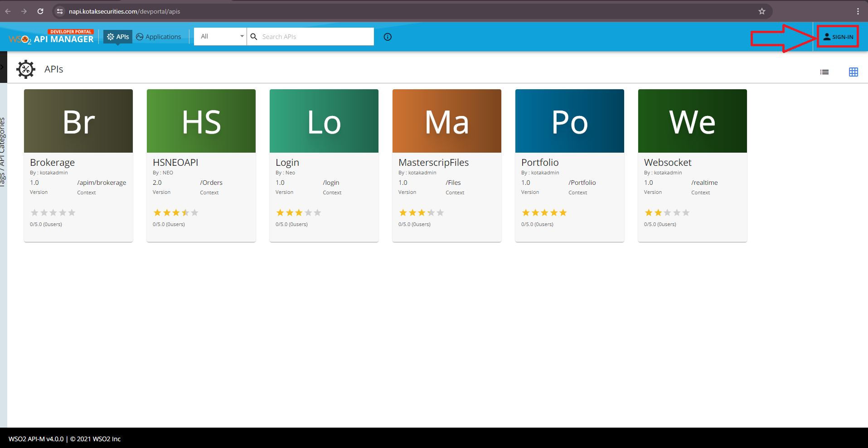Open Chrome three-dot menu
Image resolution: width=868 pixels, height=448 pixels.
click(x=858, y=11)
